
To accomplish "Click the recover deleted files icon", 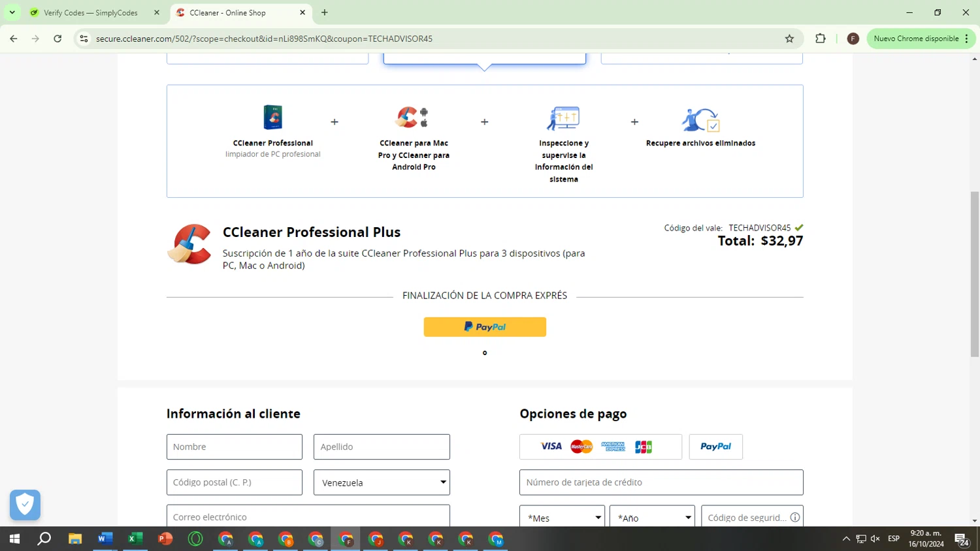I will (700, 119).
